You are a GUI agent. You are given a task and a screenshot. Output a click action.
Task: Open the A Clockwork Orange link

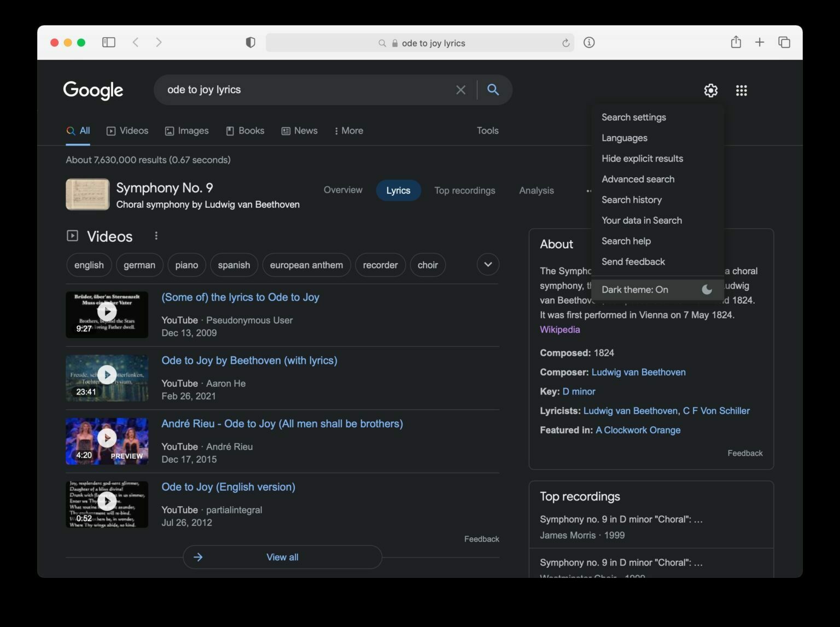tap(638, 430)
